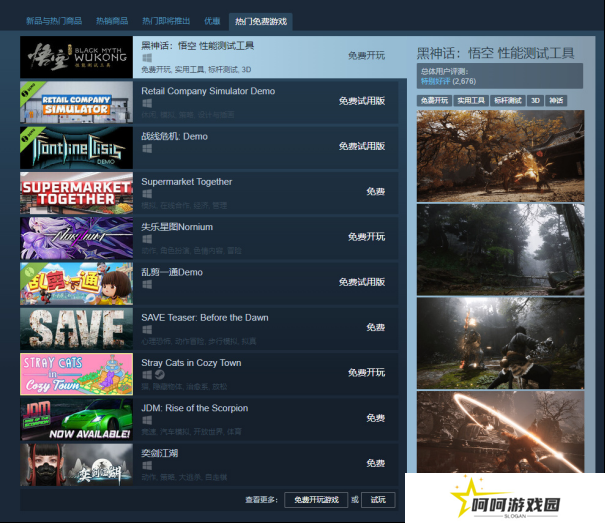Click the 标杆测试 tag in the preview panel
The width and height of the screenshot is (605, 523).
[508, 101]
